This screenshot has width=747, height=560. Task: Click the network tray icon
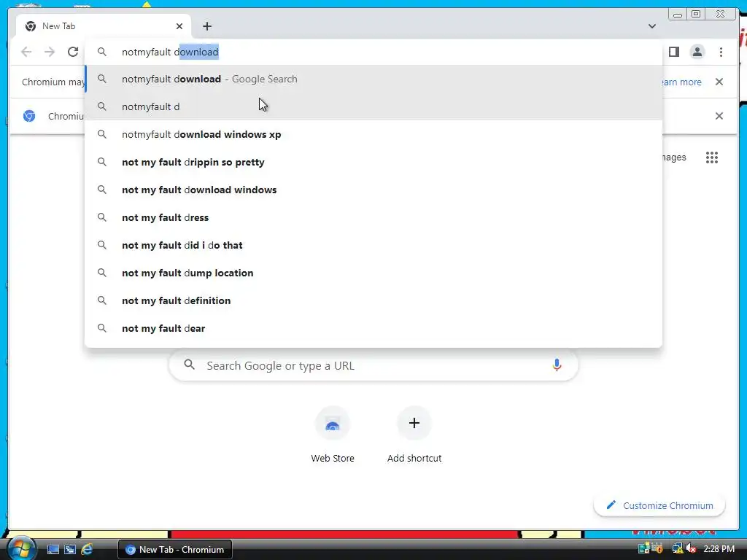[677, 549]
